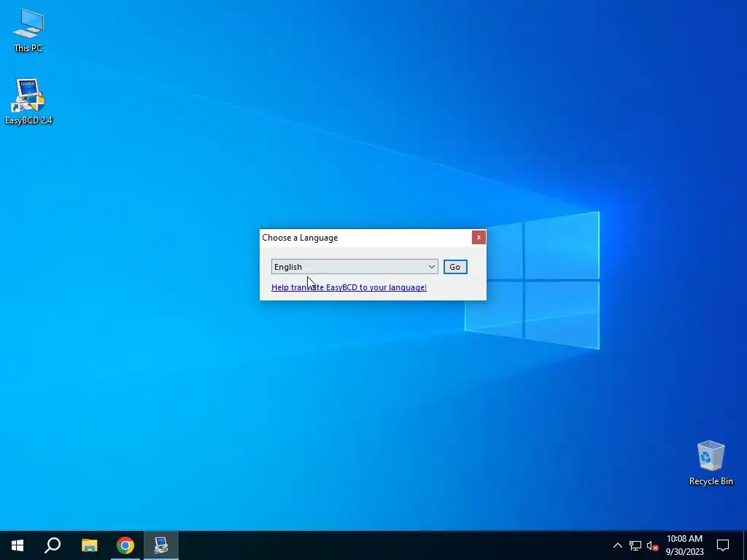Viewport: 747px width, 560px height.
Task: Open the Help translate EasyBCD link
Action: click(x=349, y=287)
